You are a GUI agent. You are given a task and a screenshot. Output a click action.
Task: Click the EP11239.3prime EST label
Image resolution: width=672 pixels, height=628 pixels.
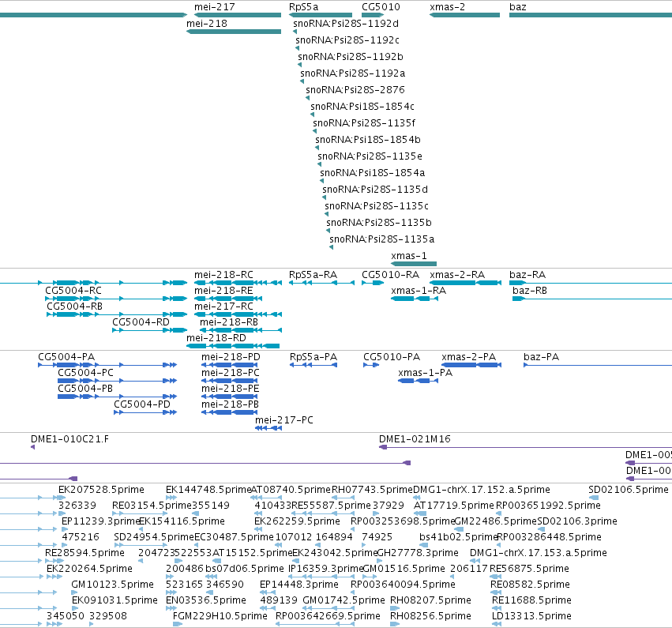(x=101, y=521)
